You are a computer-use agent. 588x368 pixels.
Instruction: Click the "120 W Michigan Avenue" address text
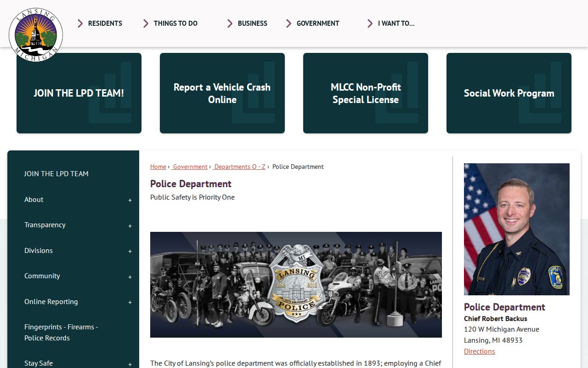[502, 329]
